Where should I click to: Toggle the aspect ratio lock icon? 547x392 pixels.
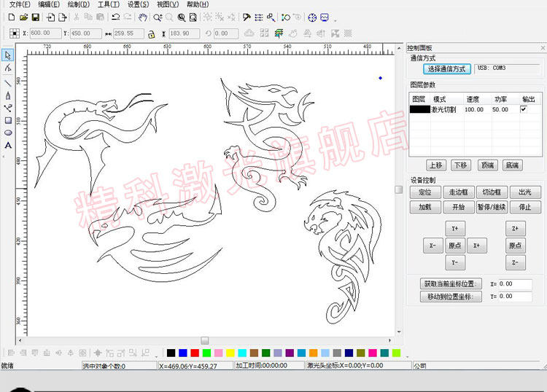[x=151, y=34]
